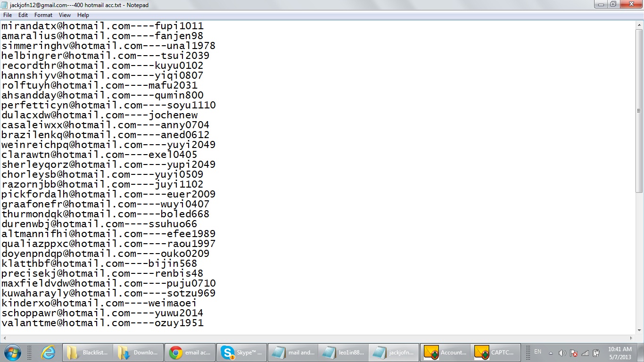Switch to the 'leo1in88...' Notepad window

click(344, 352)
